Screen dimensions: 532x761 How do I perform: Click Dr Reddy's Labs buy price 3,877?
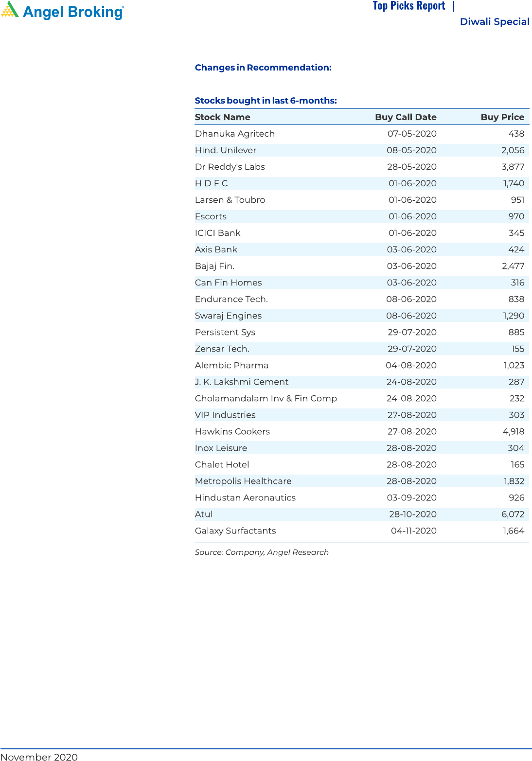pyautogui.click(x=513, y=167)
